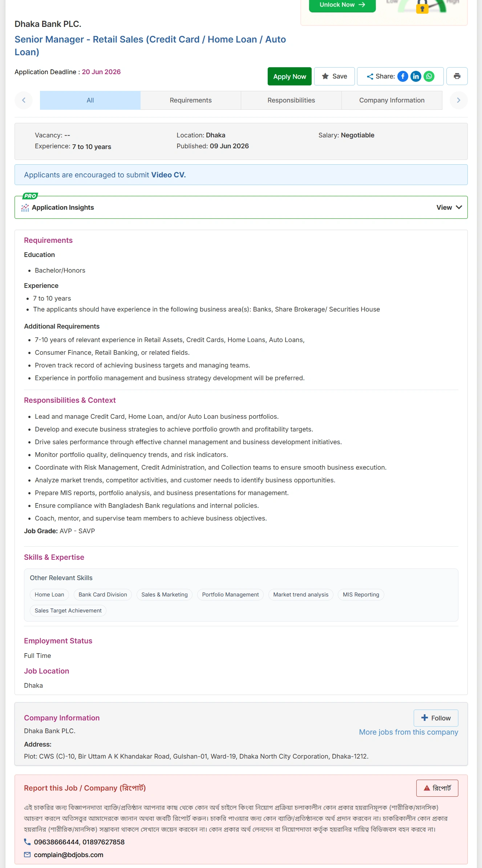Share job through WhatsApp icon
The width and height of the screenshot is (482, 868).
pos(429,76)
